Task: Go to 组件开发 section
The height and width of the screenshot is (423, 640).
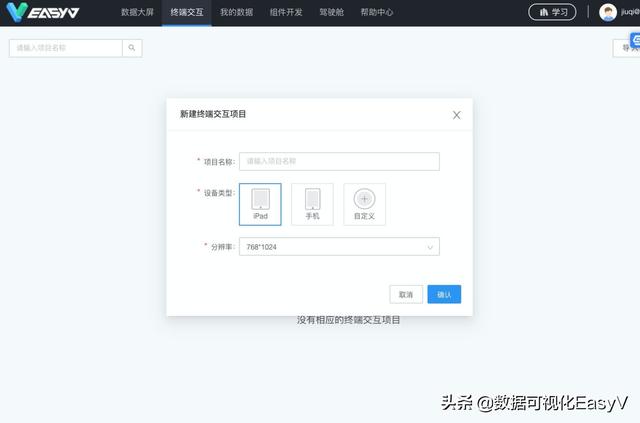Action: 286,12
